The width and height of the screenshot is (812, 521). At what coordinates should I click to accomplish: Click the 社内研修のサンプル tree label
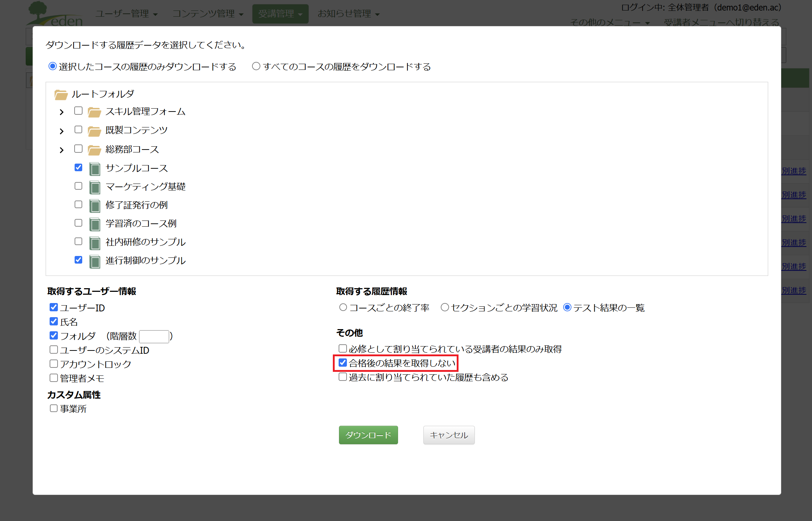coord(146,242)
